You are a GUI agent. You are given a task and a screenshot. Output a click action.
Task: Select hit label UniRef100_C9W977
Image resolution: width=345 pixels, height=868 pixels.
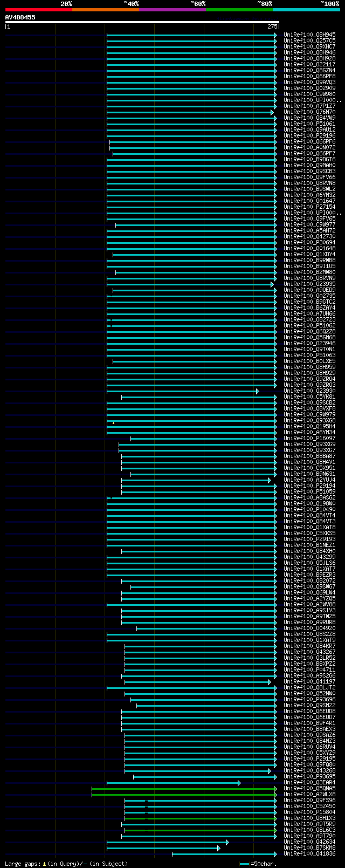[x=309, y=225]
